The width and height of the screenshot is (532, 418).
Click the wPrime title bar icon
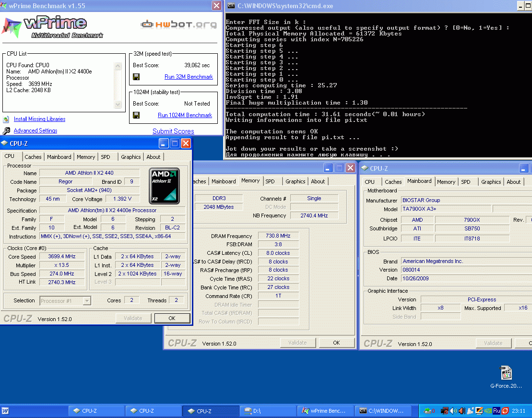click(x=3, y=5)
